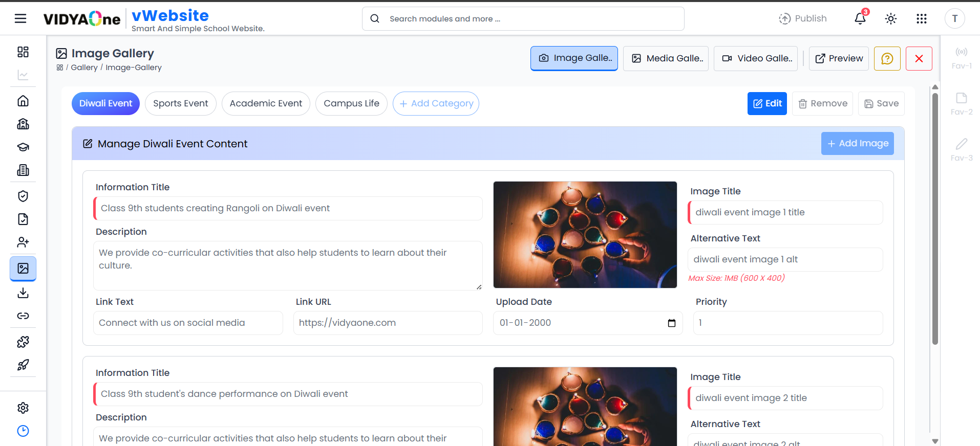980x446 pixels.
Task: Select the Sports Event category
Action: coord(181,103)
